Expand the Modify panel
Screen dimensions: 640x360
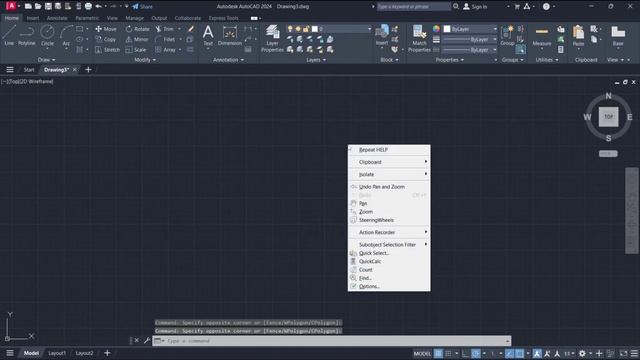pyautogui.click(x=145, y=60)
